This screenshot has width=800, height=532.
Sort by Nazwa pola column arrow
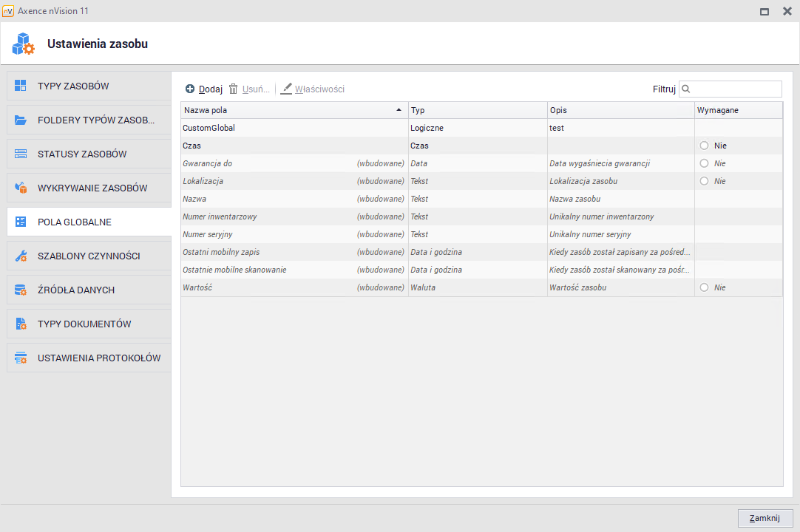[x=399, y=110]
